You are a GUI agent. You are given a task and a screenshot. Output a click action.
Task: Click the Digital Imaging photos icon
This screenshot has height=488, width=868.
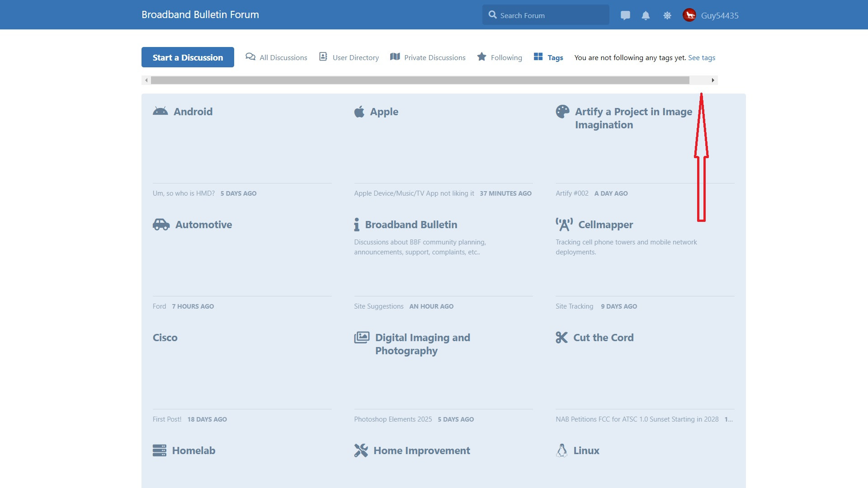coord(362,338)
